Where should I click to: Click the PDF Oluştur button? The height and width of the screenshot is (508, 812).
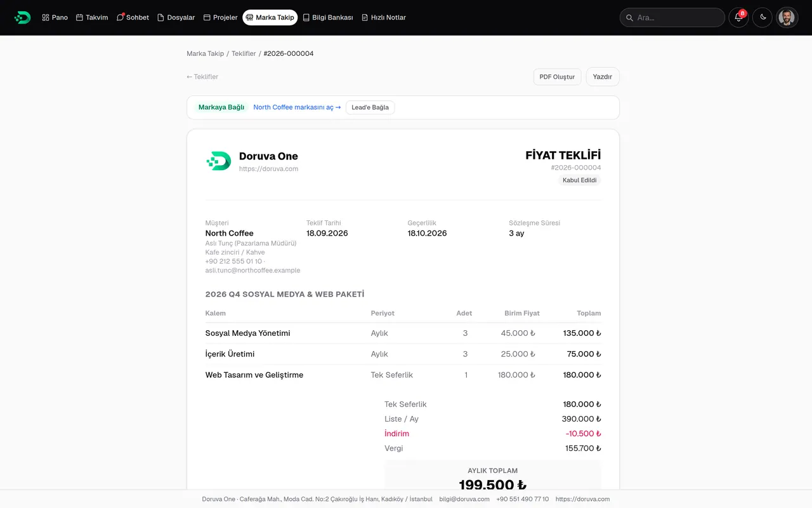pyautogui.click(x=557, y=77)
